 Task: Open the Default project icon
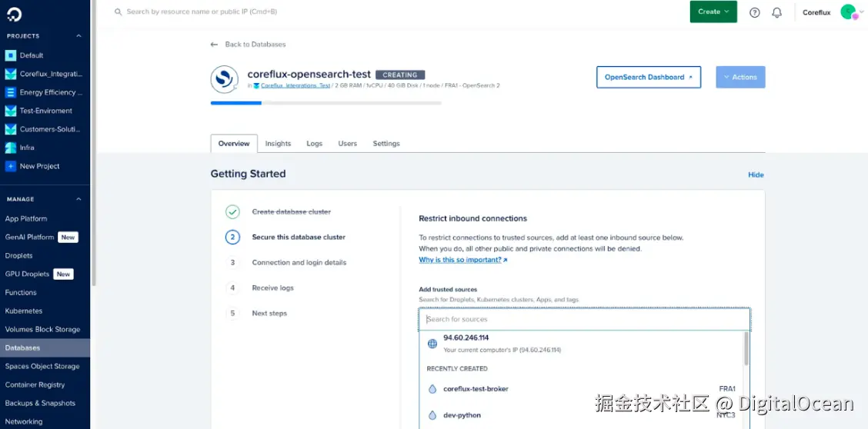click(x=11, y=55)
